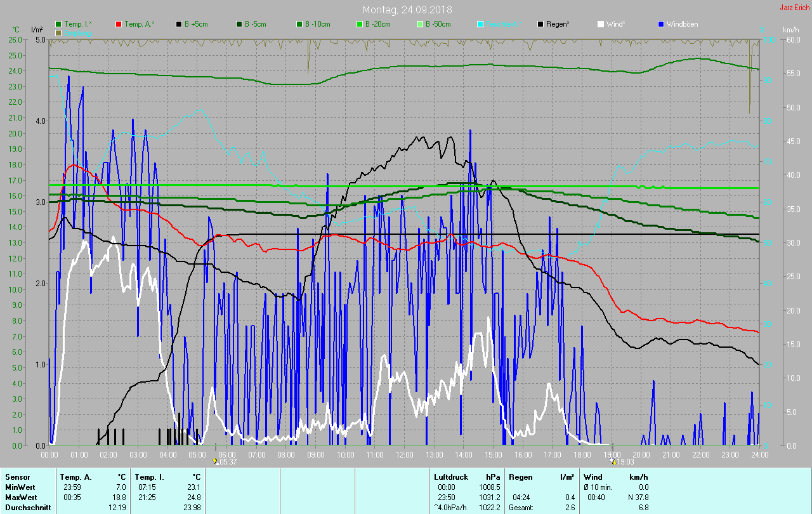Click the blue Windböen legend square
Image resolution: width=812 pixels, height=514 pixels.
(x=661, y=24)
